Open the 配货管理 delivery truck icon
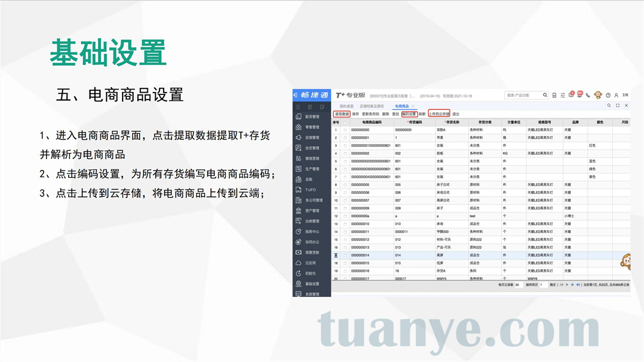Viewport: 644px width, 362px height. (x=299, y=117)
